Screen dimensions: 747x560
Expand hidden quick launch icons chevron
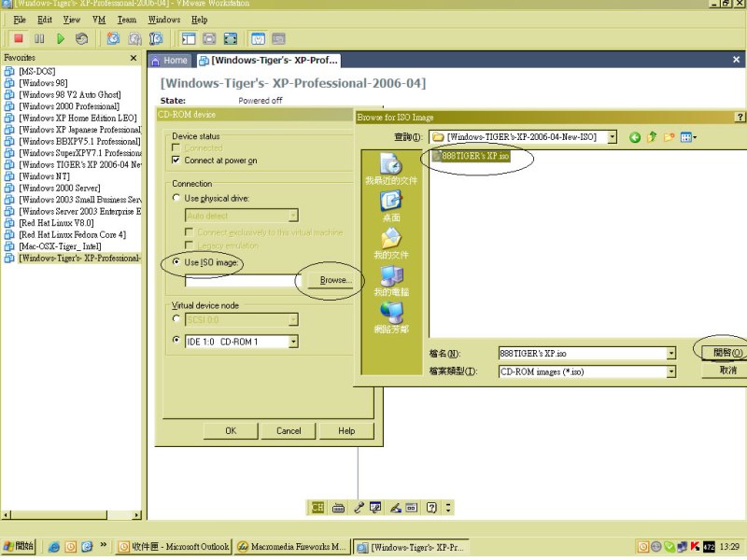tap(104, 545)
